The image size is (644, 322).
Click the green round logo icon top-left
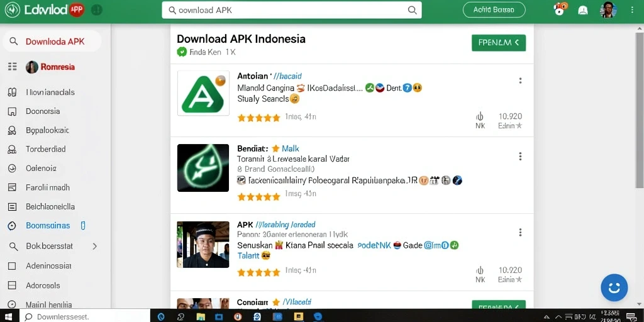click(12, 10)
